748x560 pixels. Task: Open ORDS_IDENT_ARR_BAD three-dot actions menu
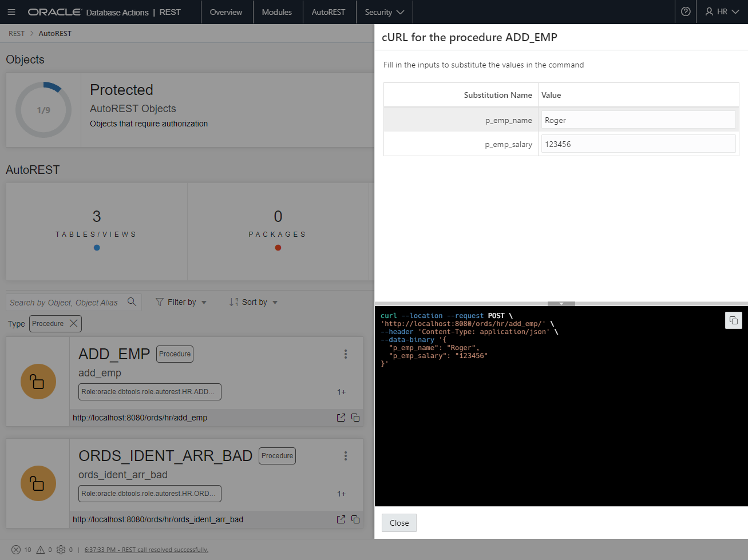tap(346, 456)
